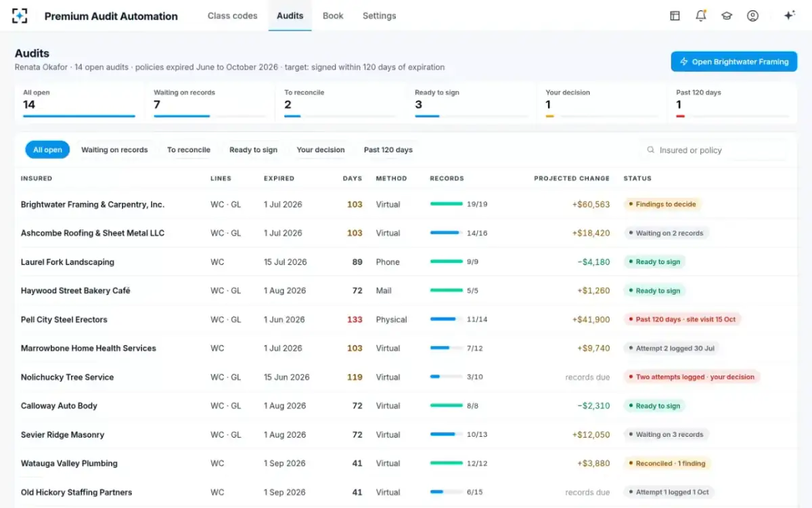
Task: Click the search magnifier icon
Action: (650, 150)
